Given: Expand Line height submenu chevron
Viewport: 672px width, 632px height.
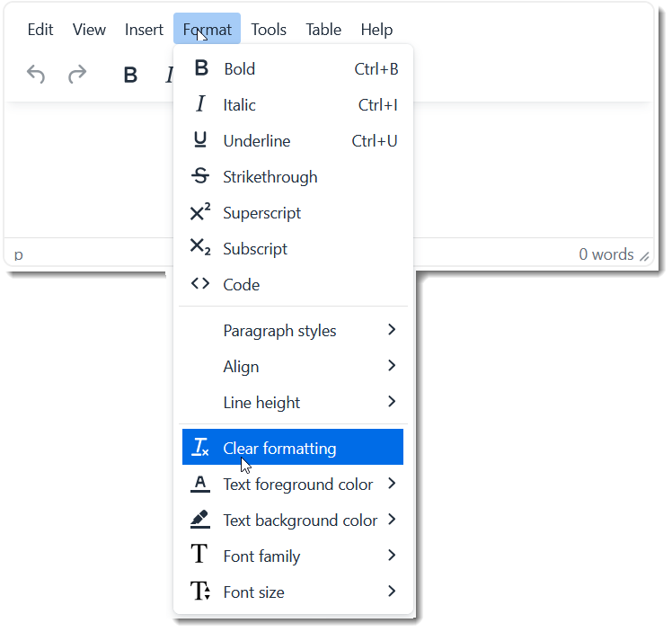Looking at the screenshot, I should point(392,401).
